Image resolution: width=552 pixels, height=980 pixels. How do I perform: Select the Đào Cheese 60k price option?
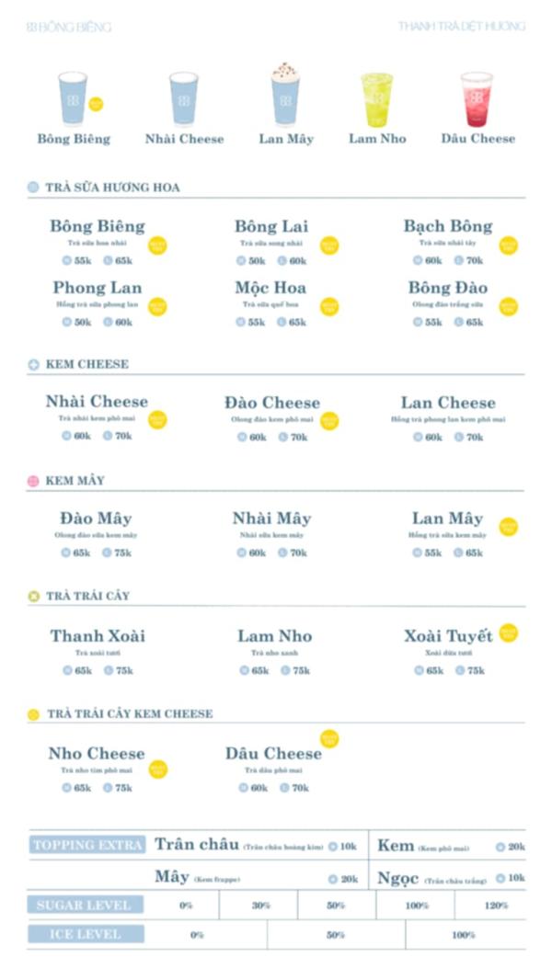(x=251, y=438)
